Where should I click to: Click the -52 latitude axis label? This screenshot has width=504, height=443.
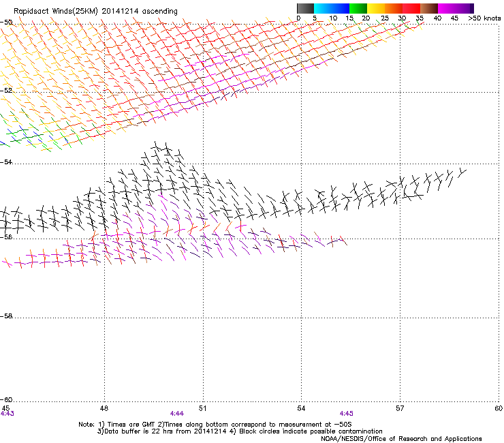point(6,91)
